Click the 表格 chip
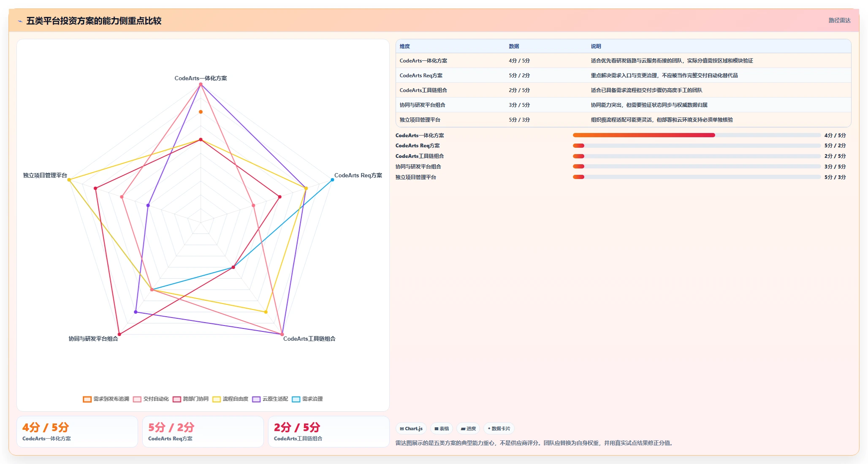 tap(442, 429)
